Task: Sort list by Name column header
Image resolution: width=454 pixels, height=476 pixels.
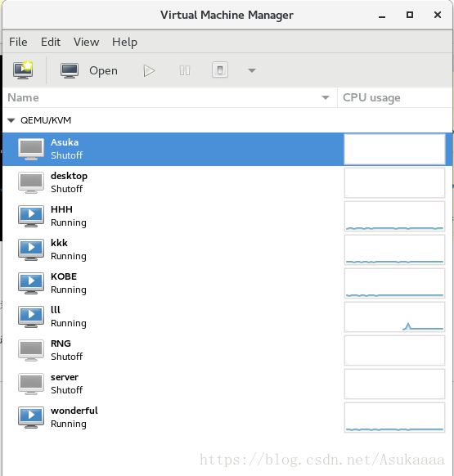Action: (169, 97)
